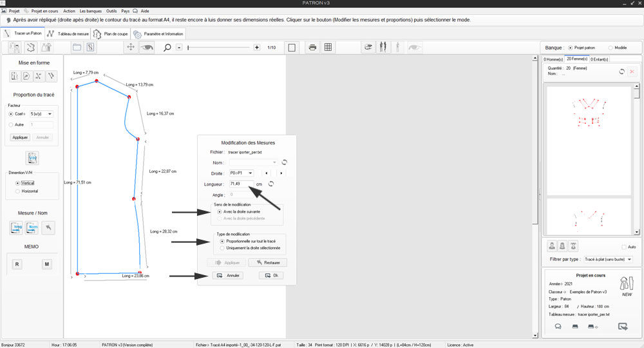Image resolution: width=644 pixels, height=348 pixels.
Task: Click the R memo button
Action: pos(17,264)
